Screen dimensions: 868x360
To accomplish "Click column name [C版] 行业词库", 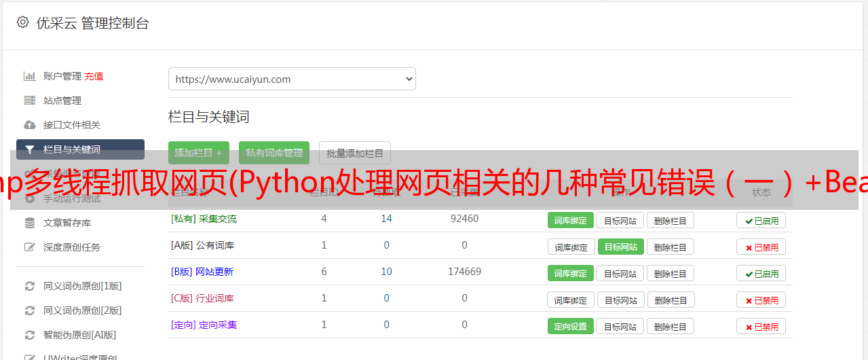I will point(203,298).
